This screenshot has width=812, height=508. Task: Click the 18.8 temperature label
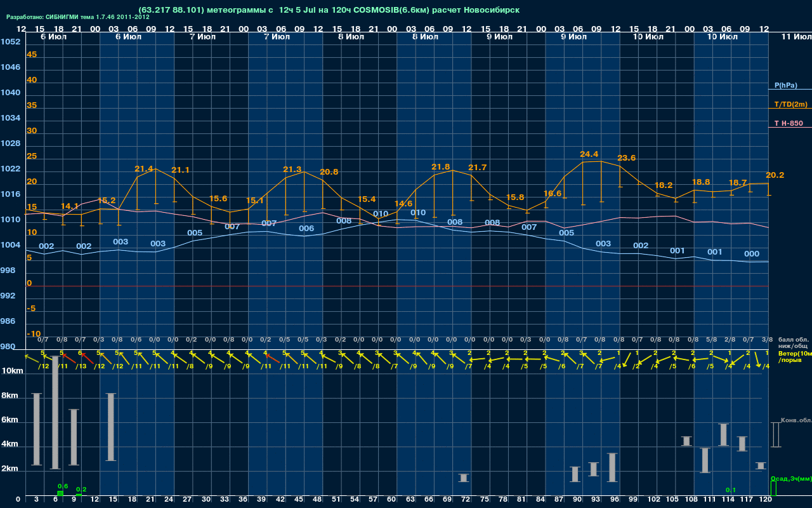701,182
